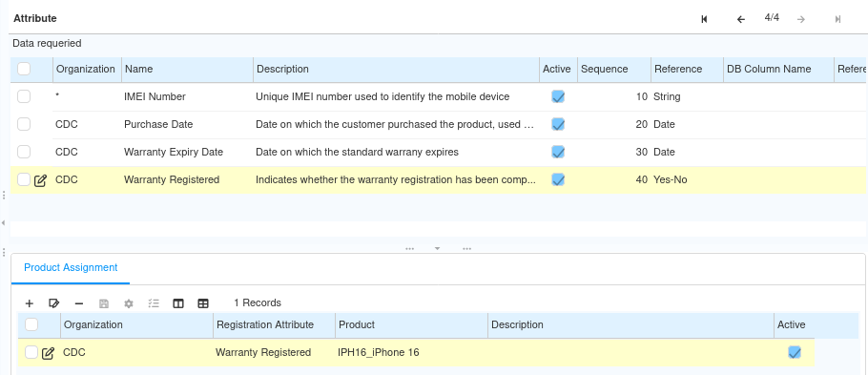Open edit icon on IPH16_iPhone 16 assignment row
This screenshot has width=868, height=375.
tap(48, 353)
